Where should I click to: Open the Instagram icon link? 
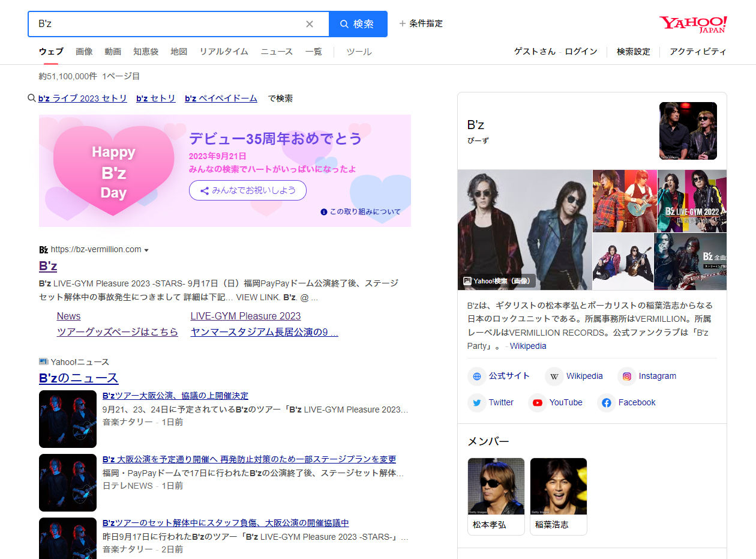tap(647, 376)
